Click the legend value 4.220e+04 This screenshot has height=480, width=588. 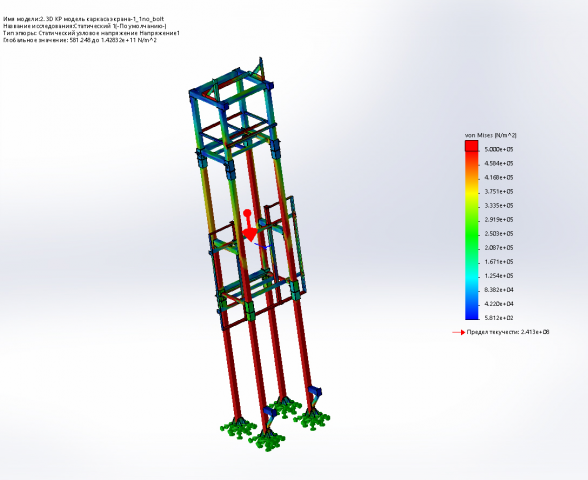click(x=499, y=304)
